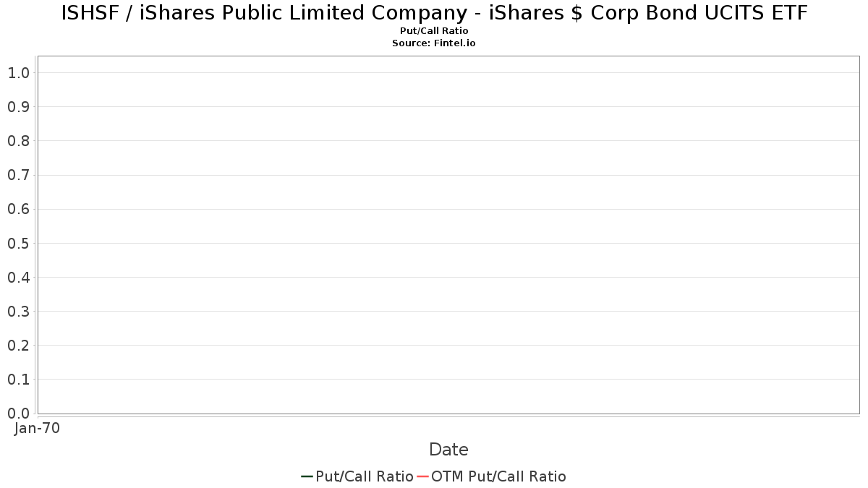Select the 0.2 y-axis tick label
The height and width of the screenshot is (488, 868).
18,346
